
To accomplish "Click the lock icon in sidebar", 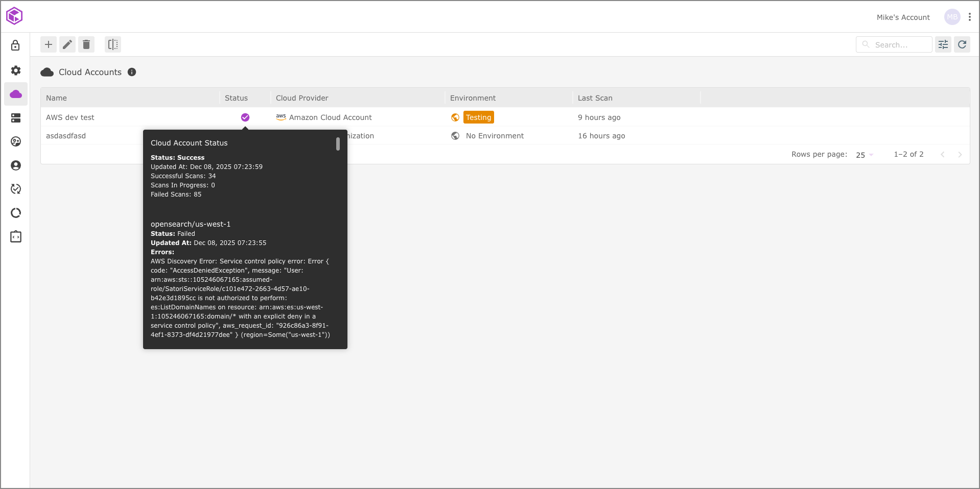I will coord(16,45).
